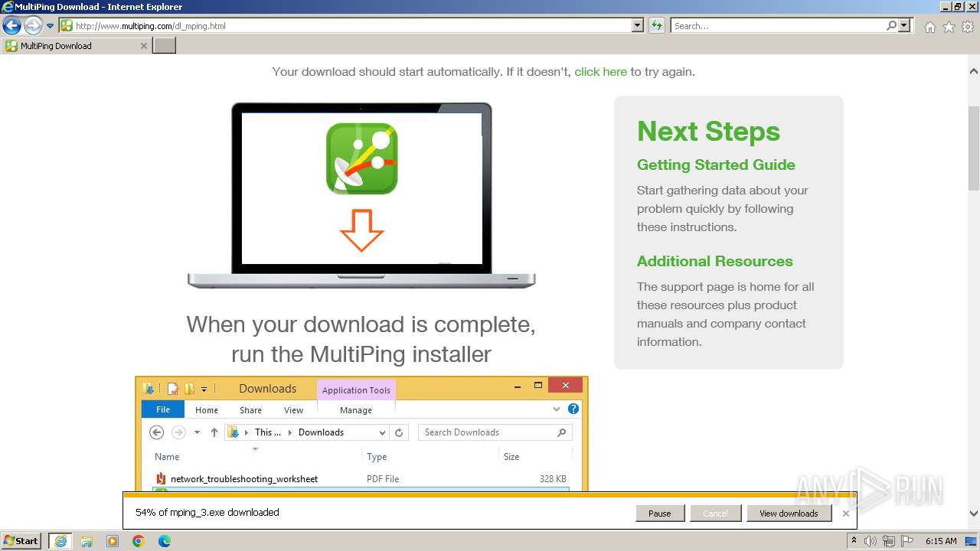The image size is (980, 551).
Task: Click the View downloads button
Action: pos(789,514)
